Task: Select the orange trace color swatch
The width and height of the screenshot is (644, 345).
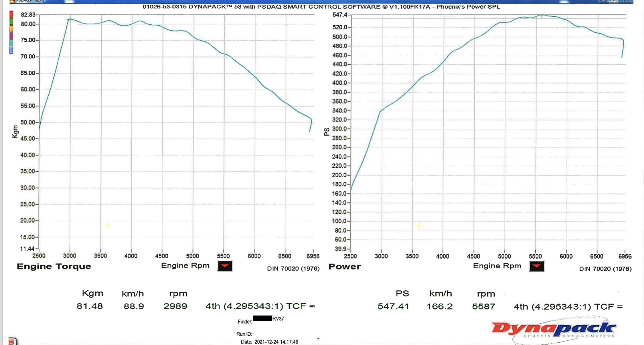Action: point(11,29)
